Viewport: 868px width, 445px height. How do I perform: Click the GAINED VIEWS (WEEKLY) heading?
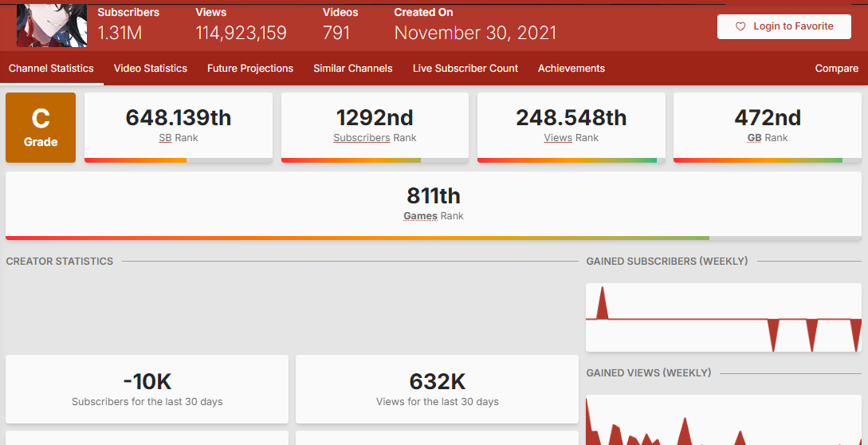(649, 373)
